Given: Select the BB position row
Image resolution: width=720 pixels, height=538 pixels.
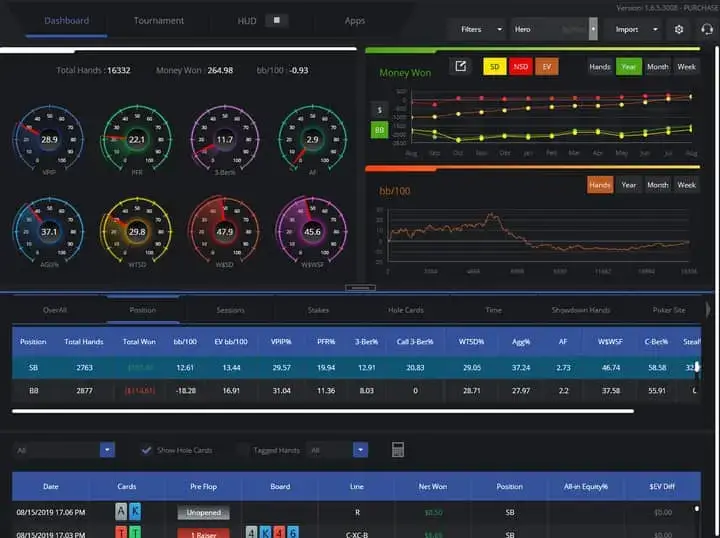Looking at the screenshot, I should pos(356,391).
